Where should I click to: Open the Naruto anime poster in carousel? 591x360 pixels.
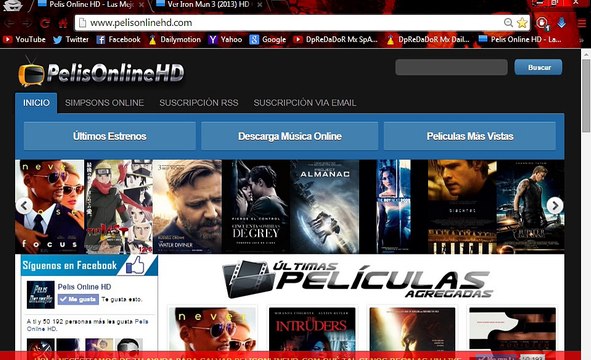118,207
